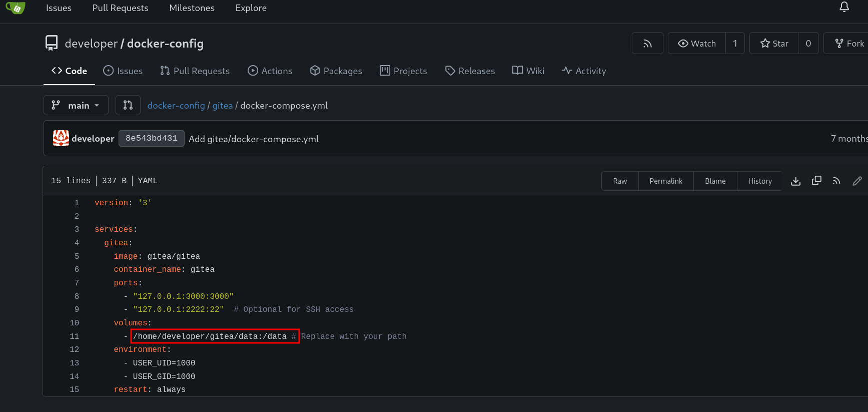Open developer author profile in commit row

click(x=93, y=139)
